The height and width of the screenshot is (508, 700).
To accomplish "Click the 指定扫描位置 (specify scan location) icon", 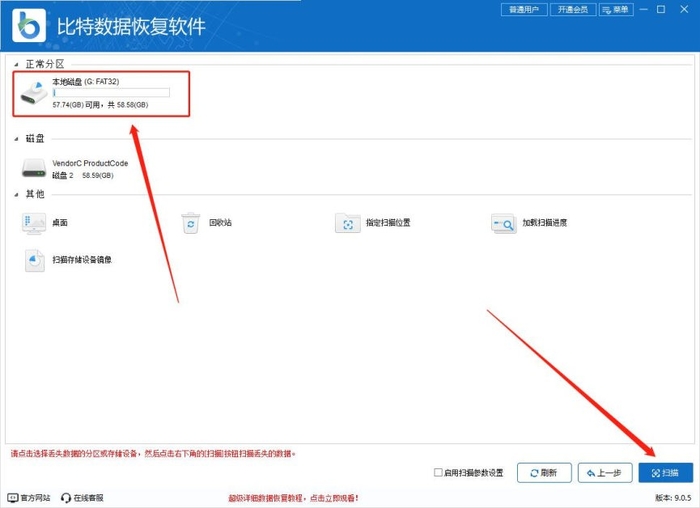I will tap(347, 224).
